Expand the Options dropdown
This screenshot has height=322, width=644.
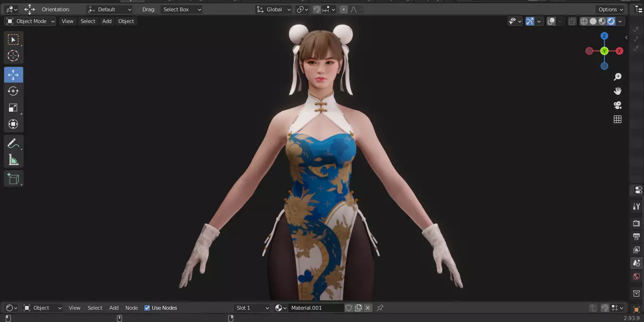pos(611,9)
